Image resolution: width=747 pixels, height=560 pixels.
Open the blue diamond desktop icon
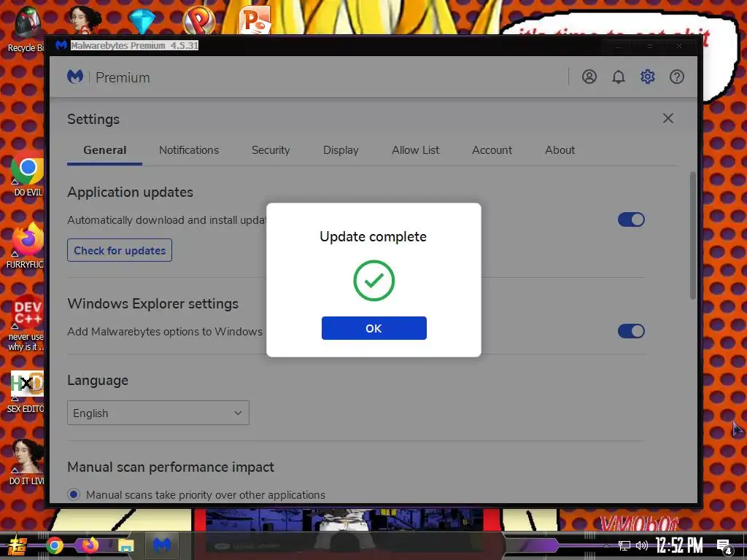[142, 21]
